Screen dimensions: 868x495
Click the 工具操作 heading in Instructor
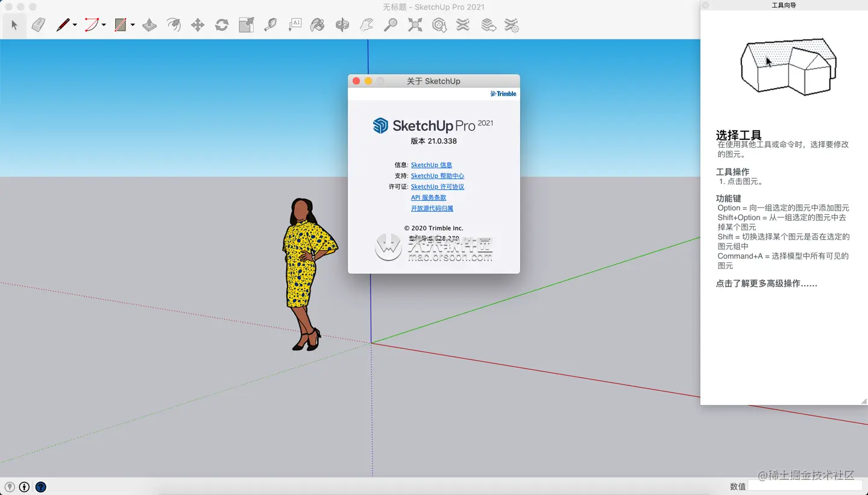733,172
